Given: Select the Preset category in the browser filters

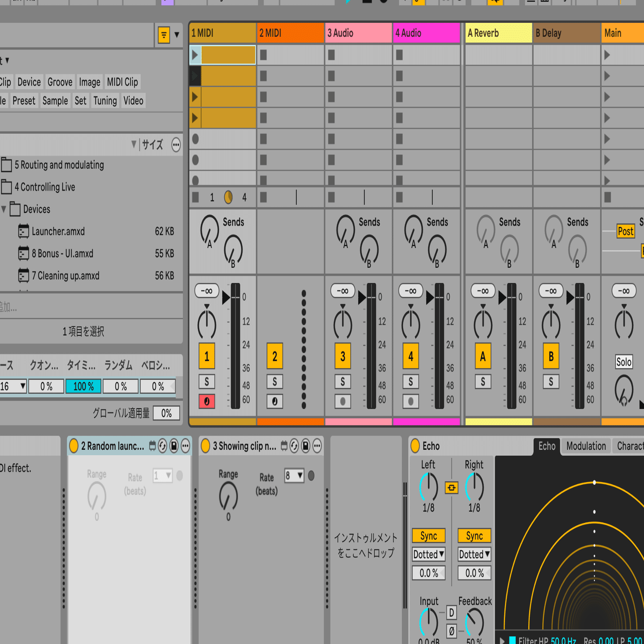Looking at the screenshot, I should pos(24,100).
